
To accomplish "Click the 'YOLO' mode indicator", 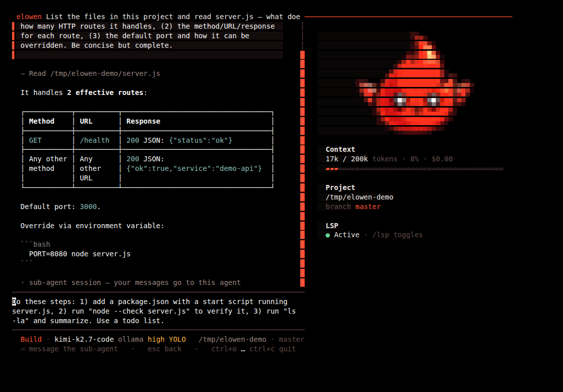I will (x=177, y=340).
